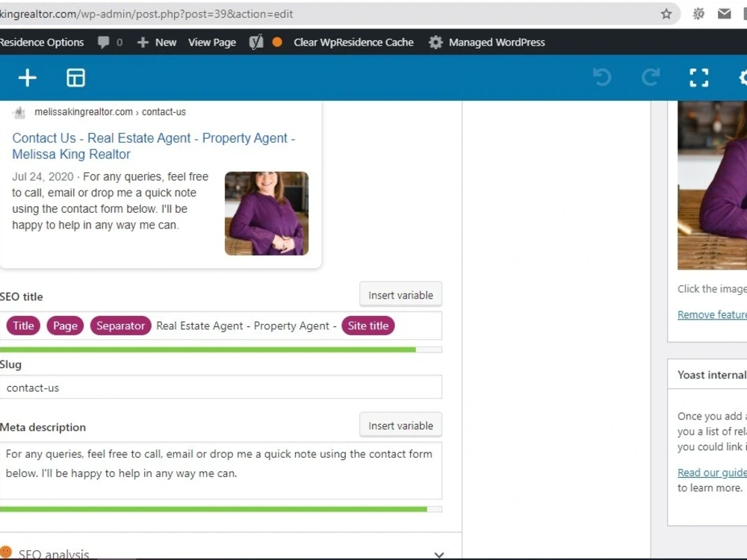
Task: Click the Managed WordPress gear icon
Action: (x=436, y=43)
